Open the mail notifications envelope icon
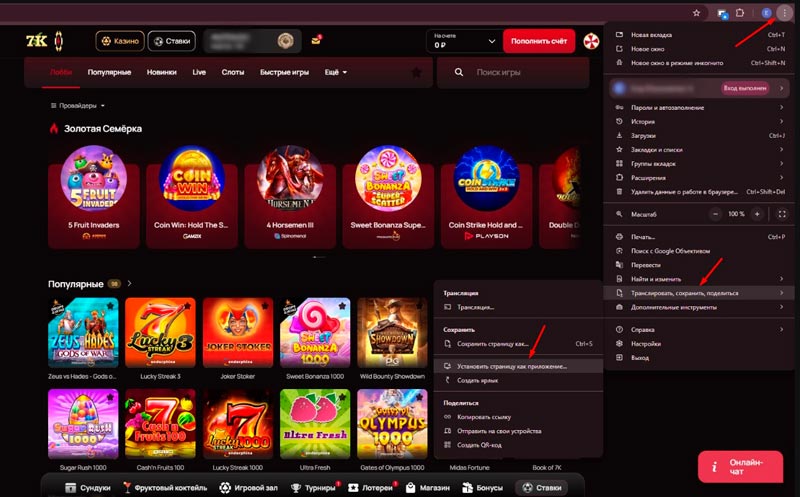Screen dimensions: 800x497 (316, 41)
